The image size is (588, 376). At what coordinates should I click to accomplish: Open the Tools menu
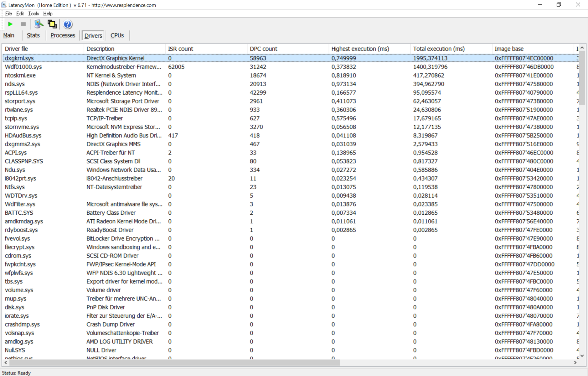pos(34,13)
